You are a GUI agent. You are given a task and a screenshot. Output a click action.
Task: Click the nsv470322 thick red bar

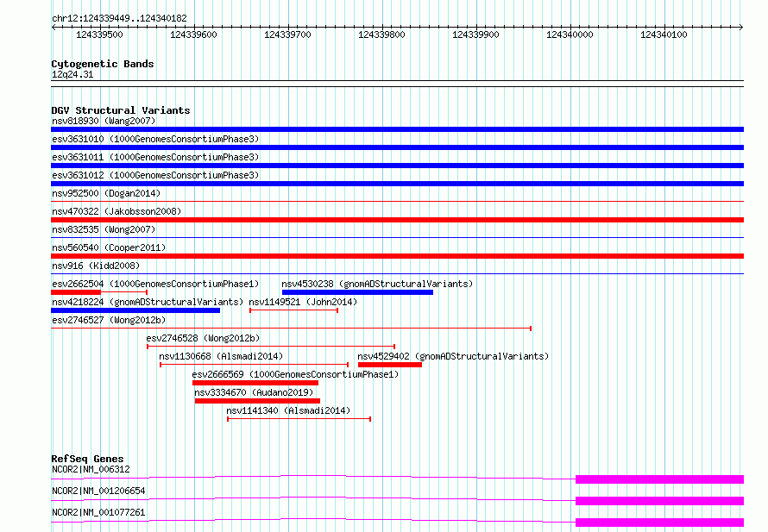397,220
